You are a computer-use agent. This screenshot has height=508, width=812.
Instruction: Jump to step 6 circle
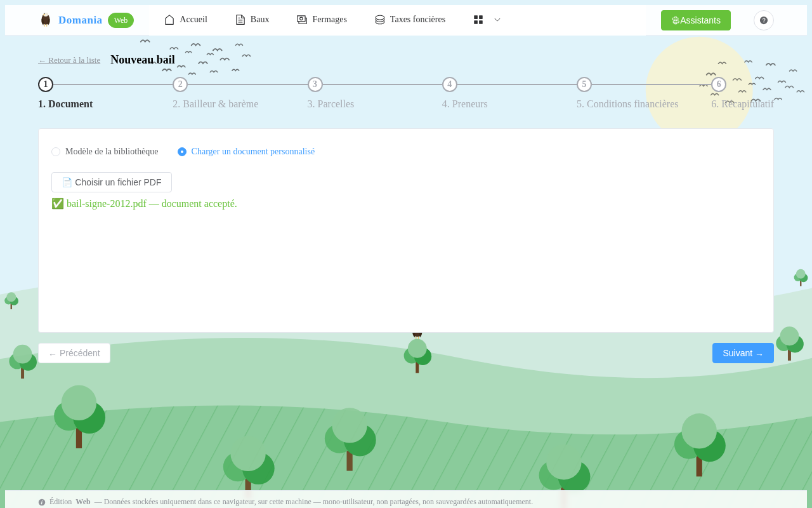click(719, 84)
